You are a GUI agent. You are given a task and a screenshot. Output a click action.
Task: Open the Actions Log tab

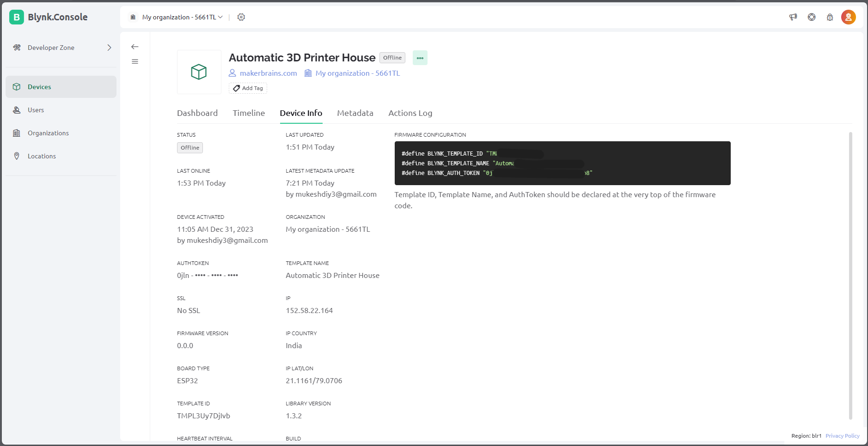click(x=410, y=113)
